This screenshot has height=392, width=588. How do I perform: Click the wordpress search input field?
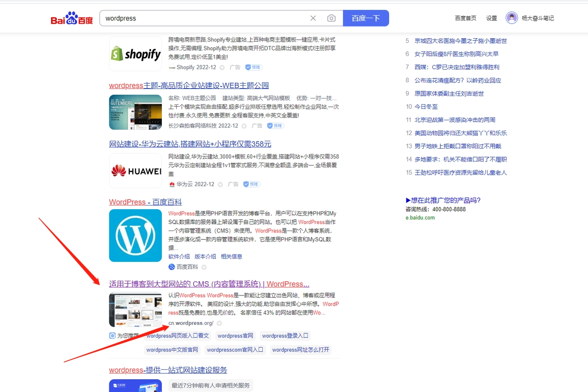[x=204, y=18]
